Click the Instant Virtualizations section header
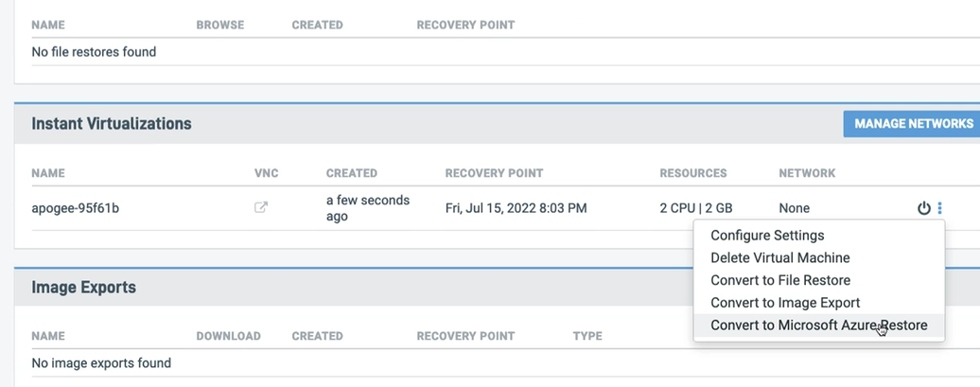This screenshot has width=980, height=387. 112,124
